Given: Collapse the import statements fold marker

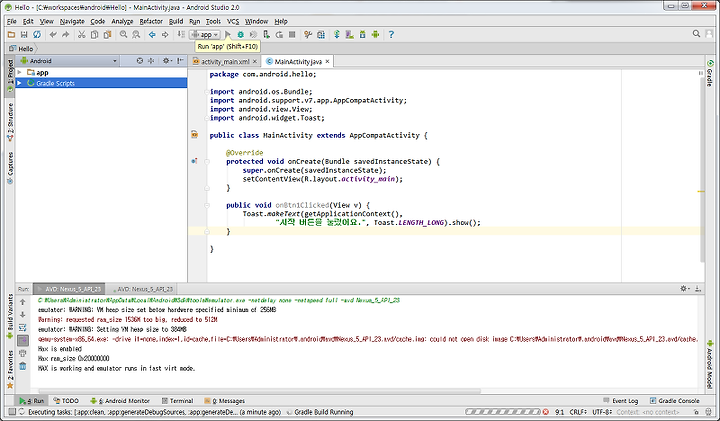Looking at the screenshot, I should point(207,92).
